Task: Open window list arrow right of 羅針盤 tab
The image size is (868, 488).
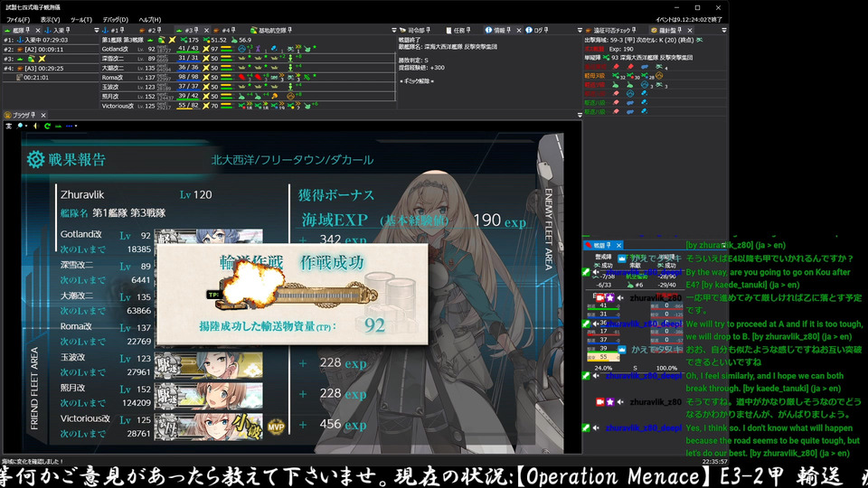Action: [x=724, y=30]
